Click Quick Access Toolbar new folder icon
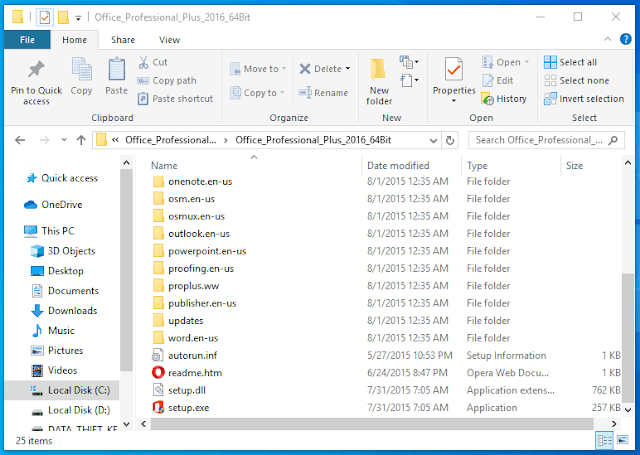 pos(63,17)
